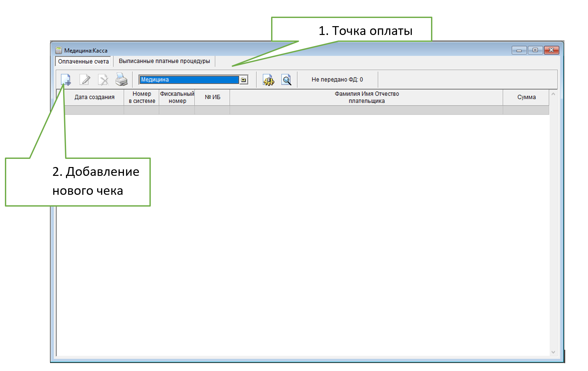Screen dimensions: 588x371
Task: Click the Номер в системе column header
Action: (142, 97)
